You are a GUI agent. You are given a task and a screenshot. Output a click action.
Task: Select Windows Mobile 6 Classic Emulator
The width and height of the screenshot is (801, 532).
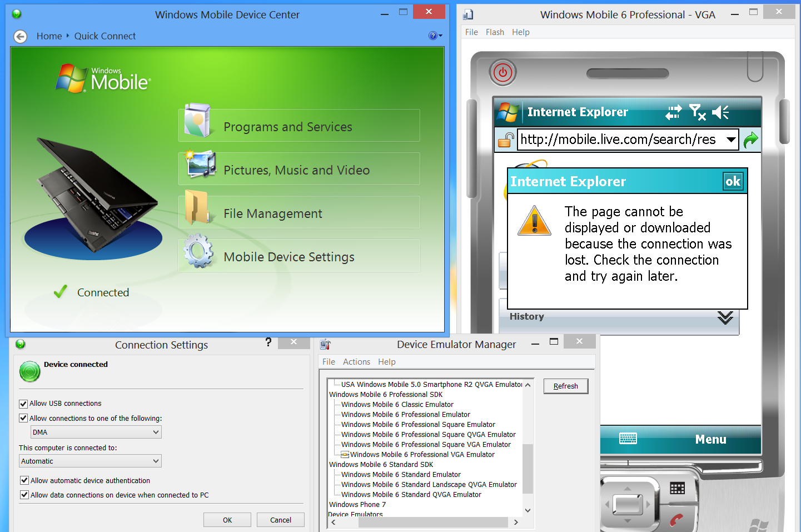point(397,404)
